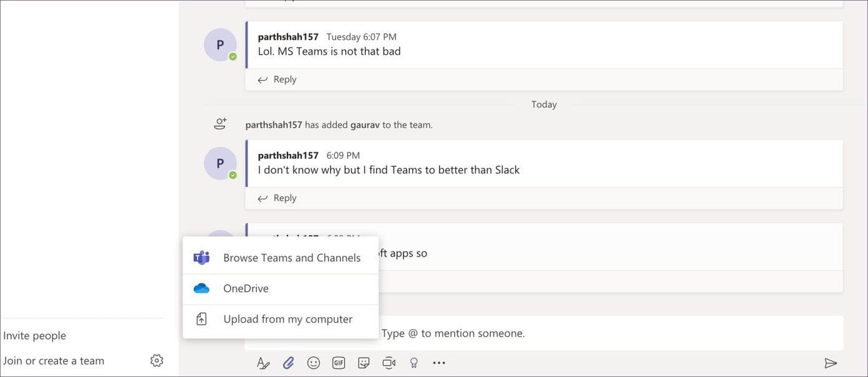This screenshot has width=868, height=377.
Task: Open the Sticker picker
Action: [364, 363]
